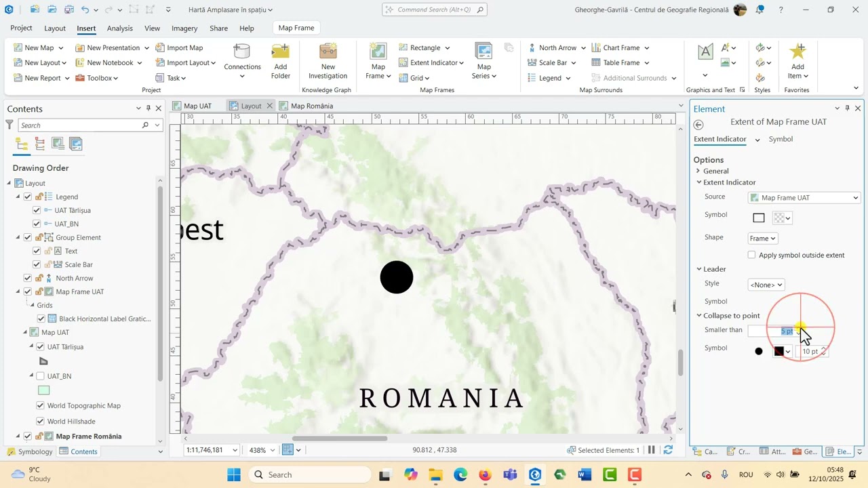Click Add Item in Favorites

click(797, 62)
